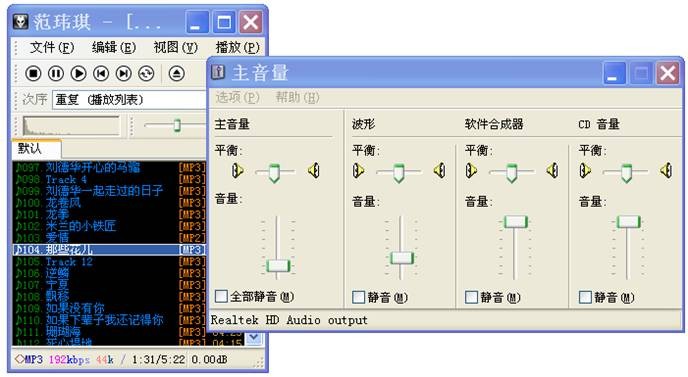This screenshot has height=377, width=688.
Task: Open the 帮助(H) menu in volume window
Action: point(297,97)
